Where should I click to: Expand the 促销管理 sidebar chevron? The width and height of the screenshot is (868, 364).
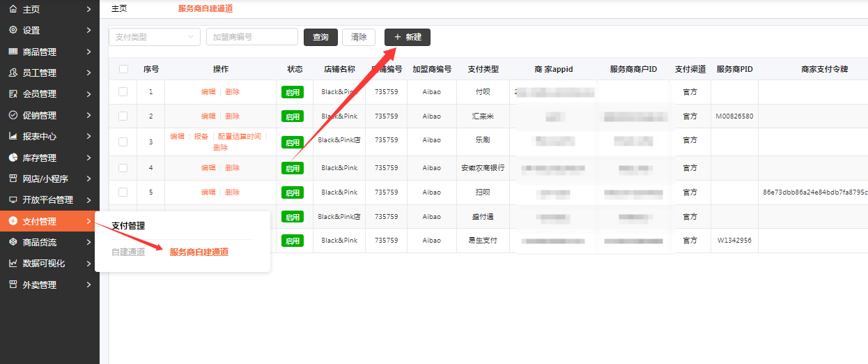pos(88,115)
